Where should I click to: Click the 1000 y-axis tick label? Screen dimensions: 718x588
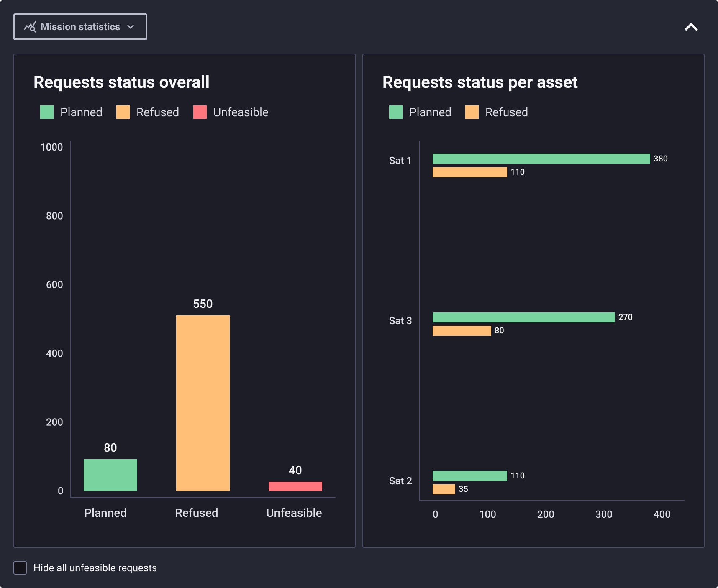pyautogui.click(x=51, y=147)
